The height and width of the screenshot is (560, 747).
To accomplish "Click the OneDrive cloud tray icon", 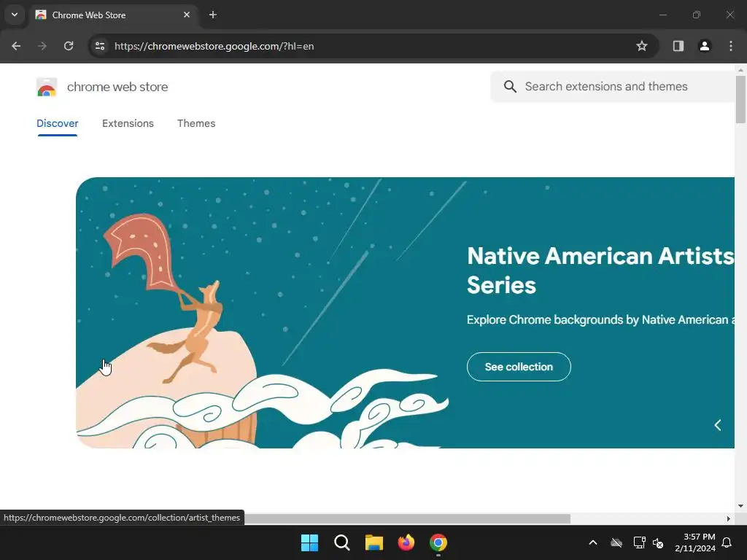I will tap(616, 542).
